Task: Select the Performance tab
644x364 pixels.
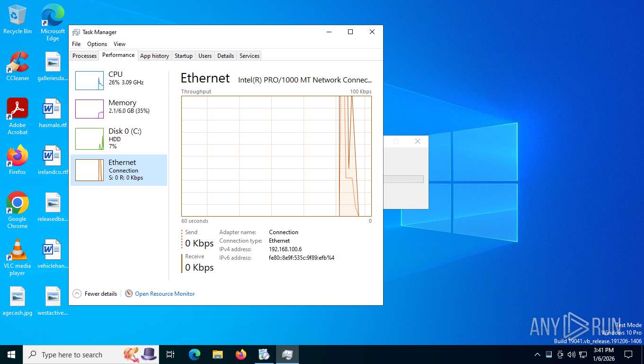Action: [118, 55]
